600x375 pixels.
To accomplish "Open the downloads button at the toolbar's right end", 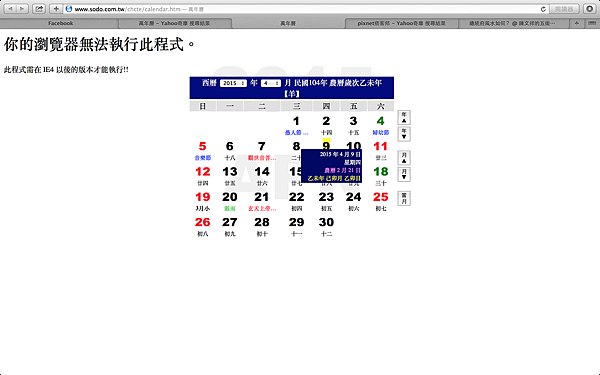I will (590, 8).
